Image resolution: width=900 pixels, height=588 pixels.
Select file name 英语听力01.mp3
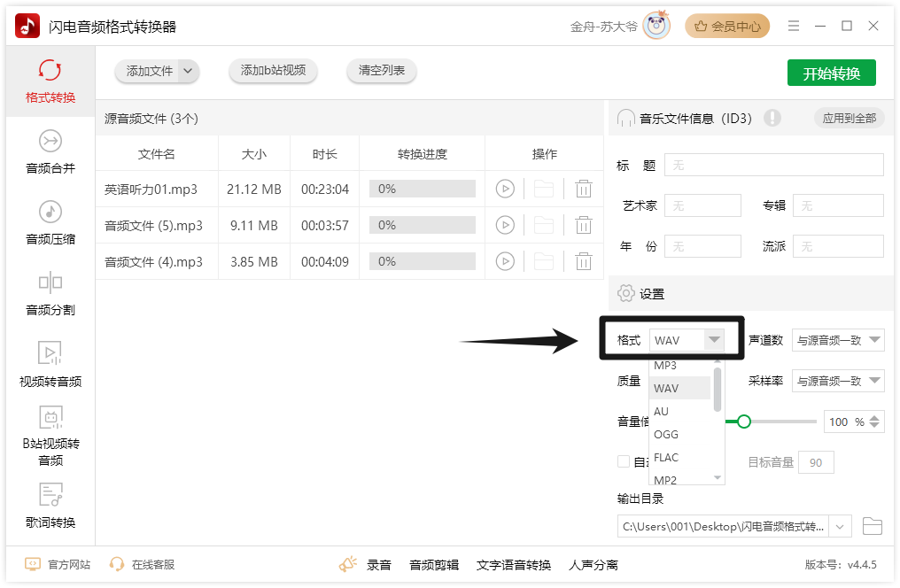(x=151, y=190)
